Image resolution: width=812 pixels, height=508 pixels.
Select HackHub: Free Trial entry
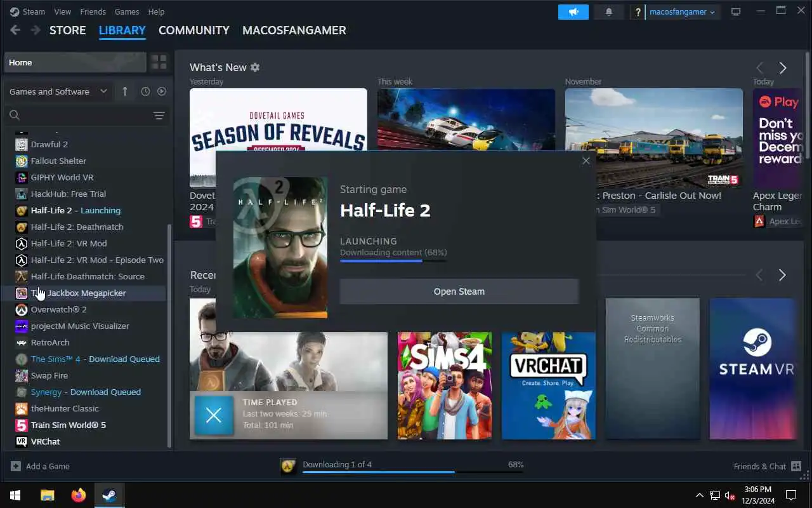pyautogui.click(x=86, y=194)
